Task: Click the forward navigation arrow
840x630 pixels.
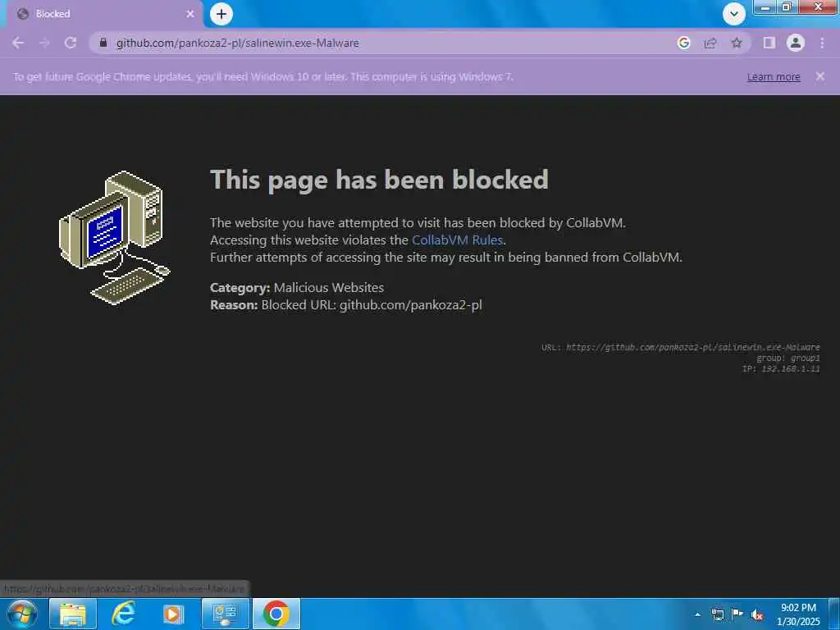Action: 44,43
